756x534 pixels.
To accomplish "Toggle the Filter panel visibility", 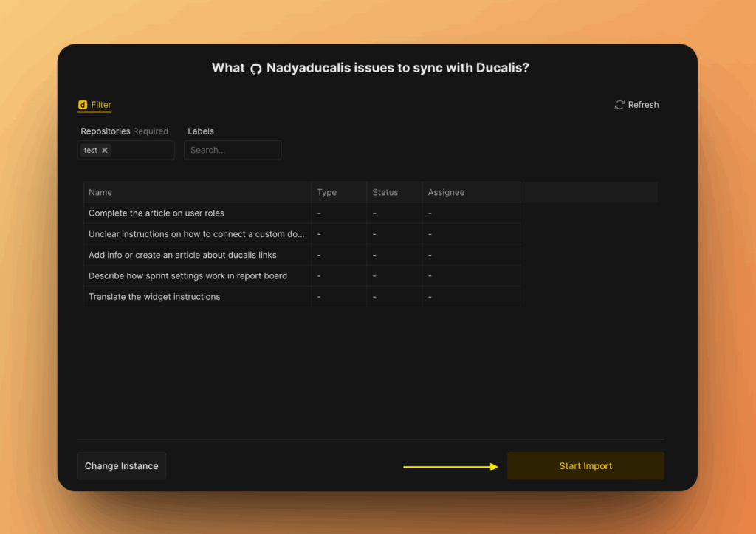I will coord(94,105).
